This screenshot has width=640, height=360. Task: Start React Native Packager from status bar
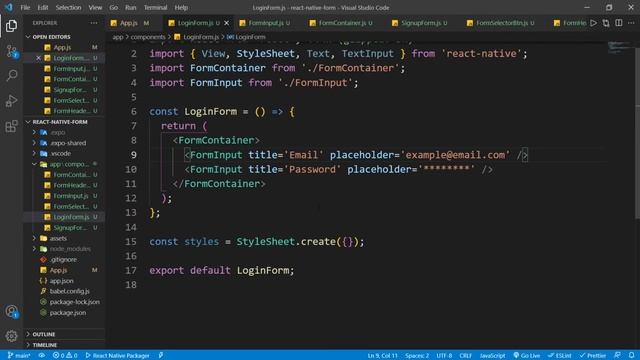(117, 356)
